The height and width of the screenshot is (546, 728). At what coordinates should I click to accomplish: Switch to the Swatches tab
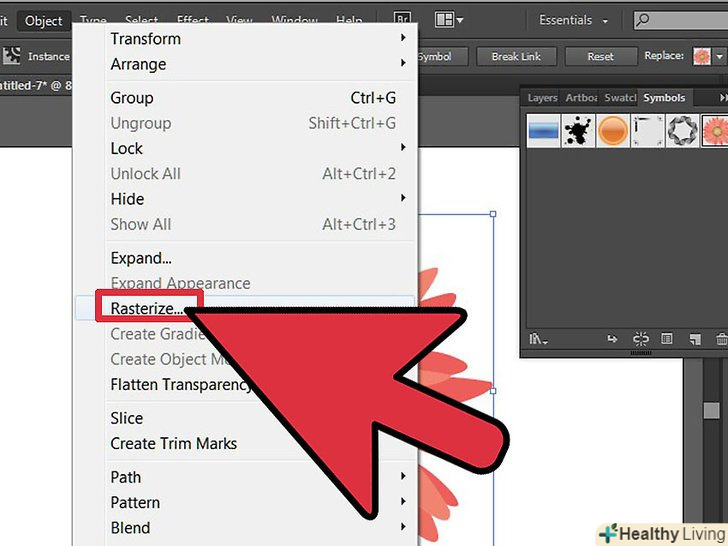(620, 98)
